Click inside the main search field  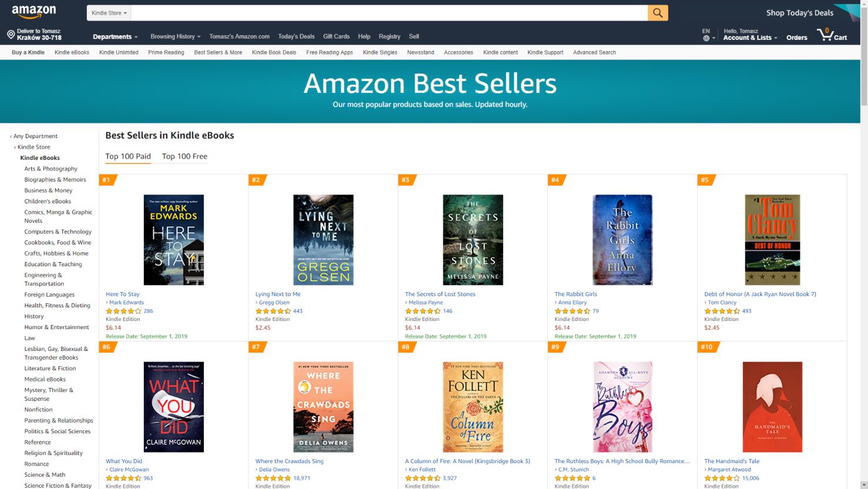(x=389, y=13)
